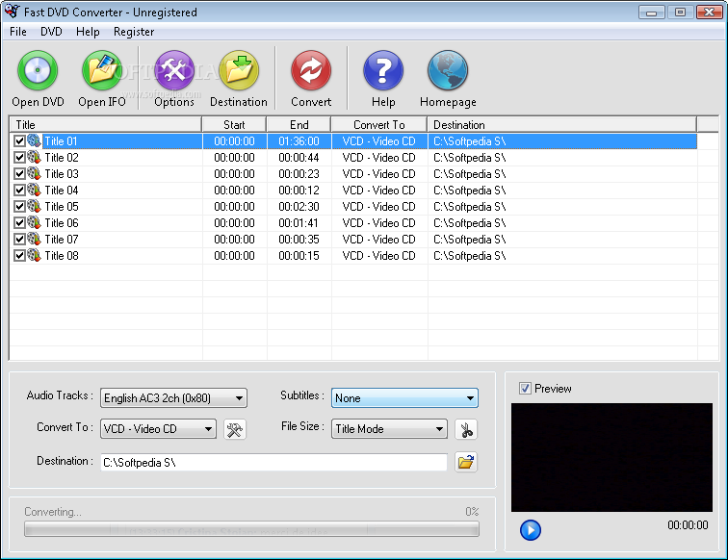The image size is (728, 560).
Task: Uncheck the Title 05 checkbox
Action: (x=19, y=207)
